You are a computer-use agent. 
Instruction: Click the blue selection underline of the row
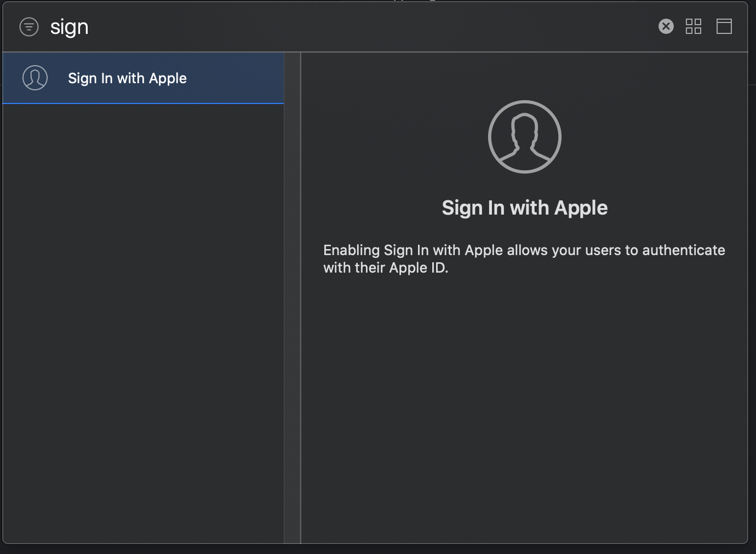tap(142, 103)
